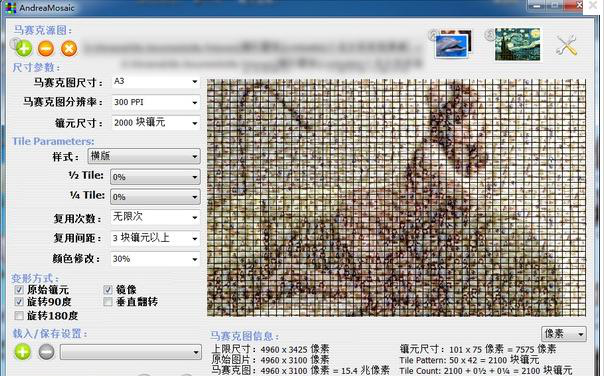Click the Tile Parameters heading

(x=53, y=141)
